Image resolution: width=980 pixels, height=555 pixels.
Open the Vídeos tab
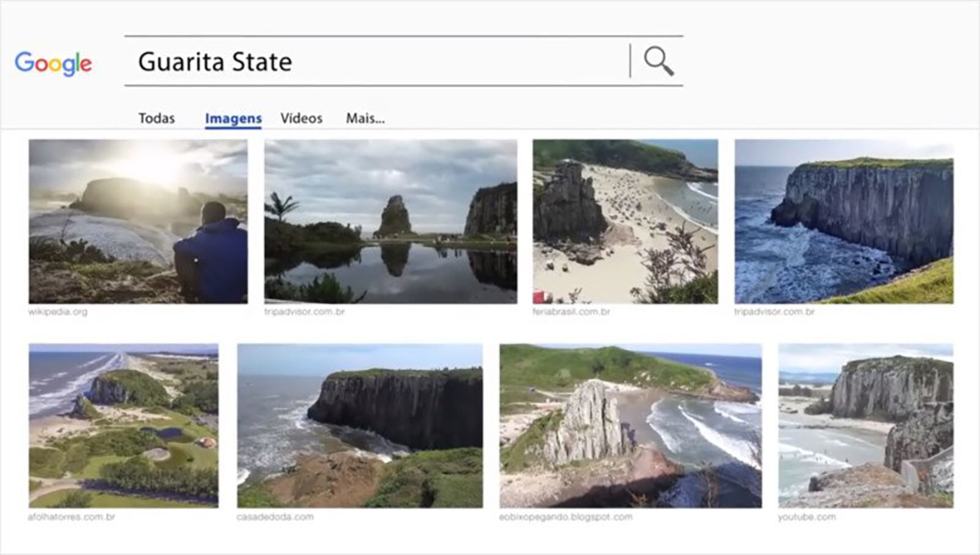point(301,119)
